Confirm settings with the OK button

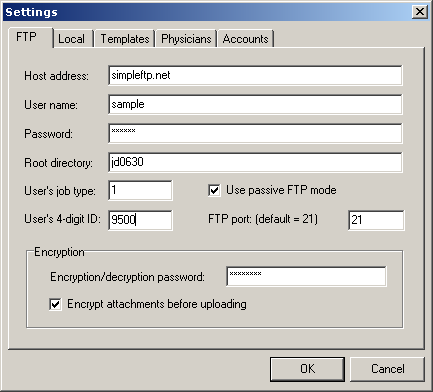tap(307, 369)
